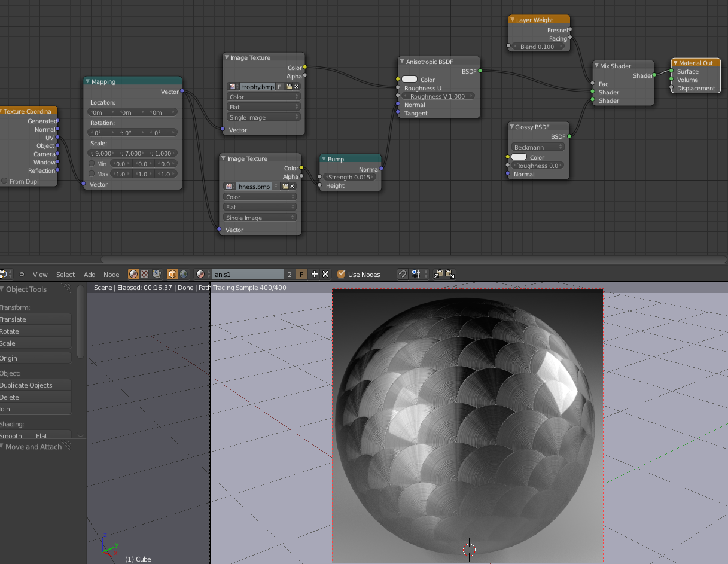The image size is (728, 564).
Task: Disable the Use Nodes checkbox
Action: [342, 274]
